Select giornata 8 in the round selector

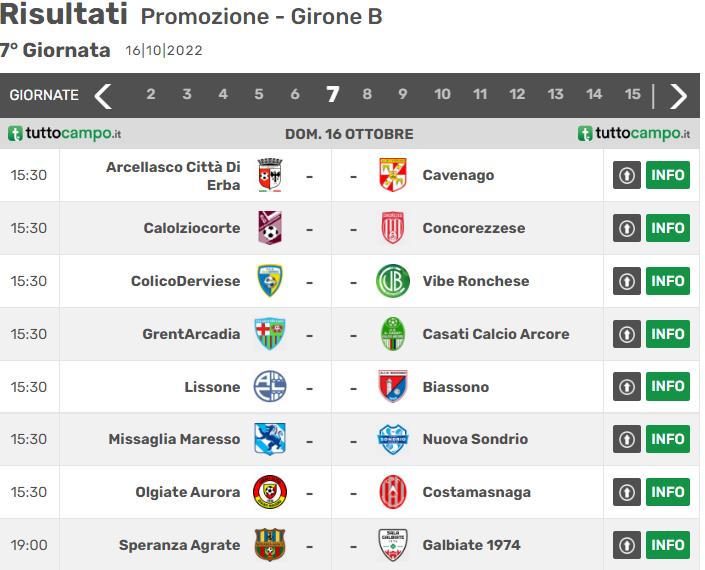367,95
